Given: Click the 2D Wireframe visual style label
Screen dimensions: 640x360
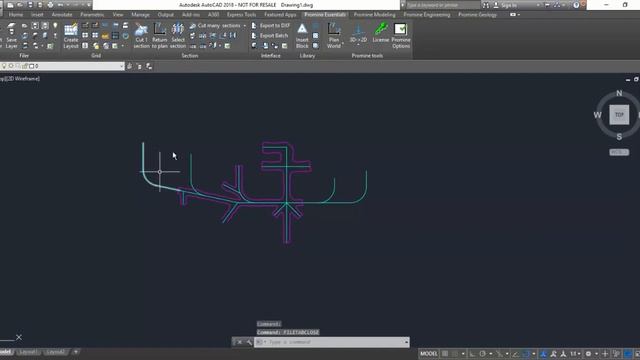Looking at the screenshot, I should [23, 78].
